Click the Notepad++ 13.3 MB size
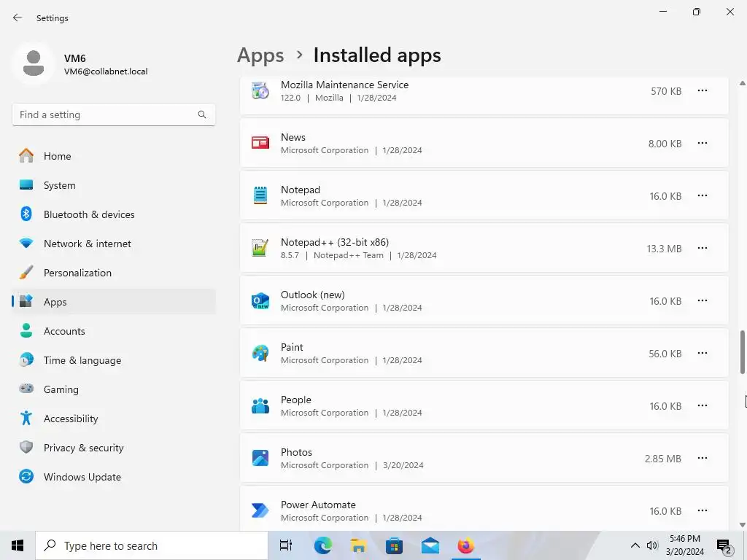The width and height of the screenshot is (747, 560). point(664,249)
